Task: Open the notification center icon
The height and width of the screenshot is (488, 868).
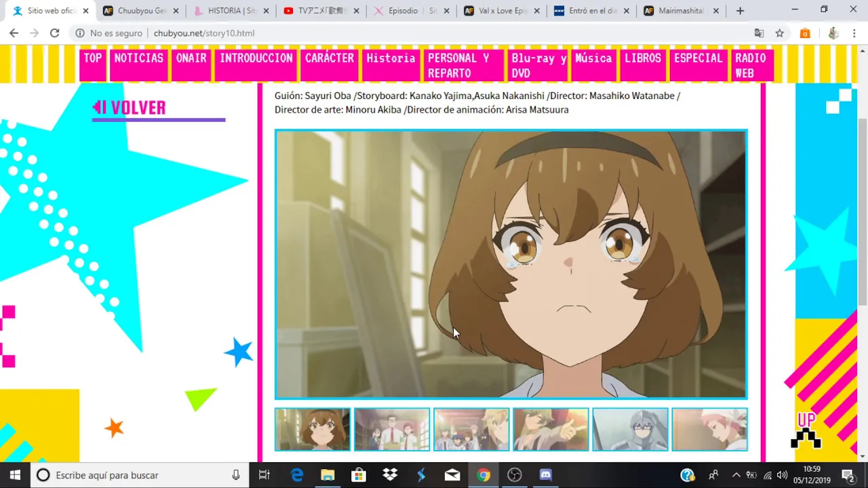Action: (848, 475)
